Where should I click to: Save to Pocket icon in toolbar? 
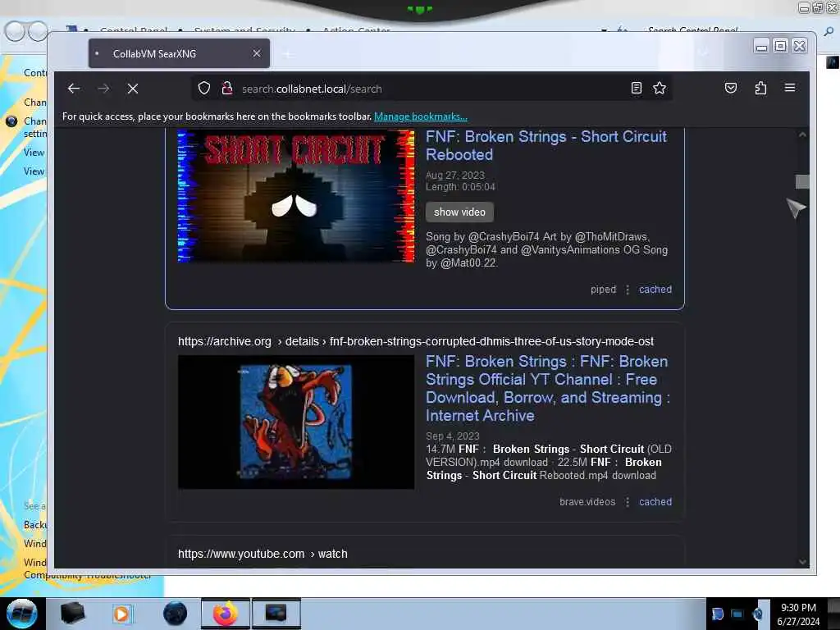731,88
